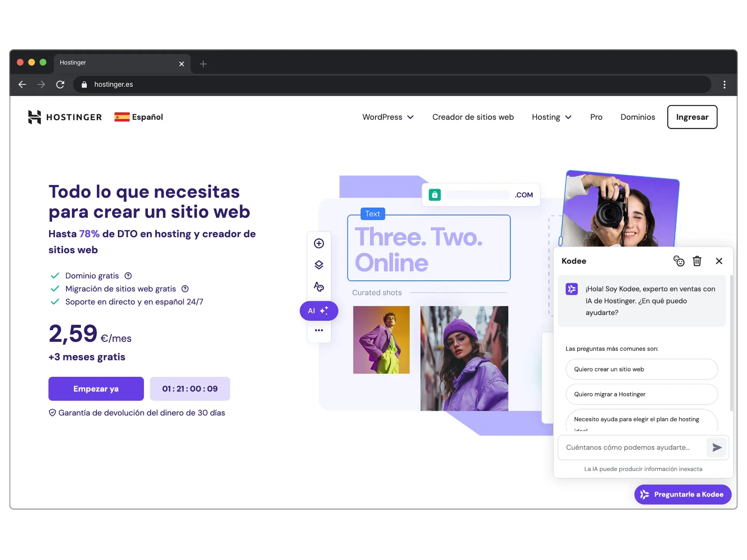Click the three-dot more icon in editor toolbar

click(319, 330)
